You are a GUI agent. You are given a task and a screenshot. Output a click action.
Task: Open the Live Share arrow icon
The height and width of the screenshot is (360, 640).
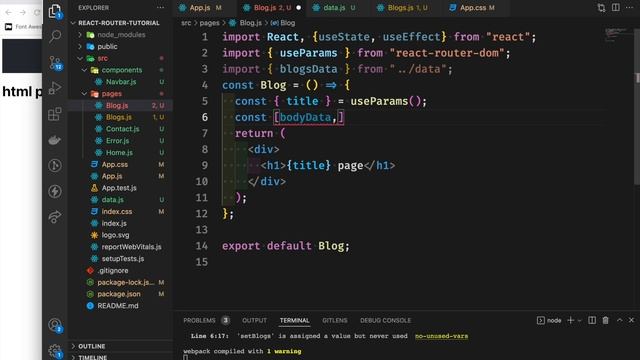tap(55, 217)
